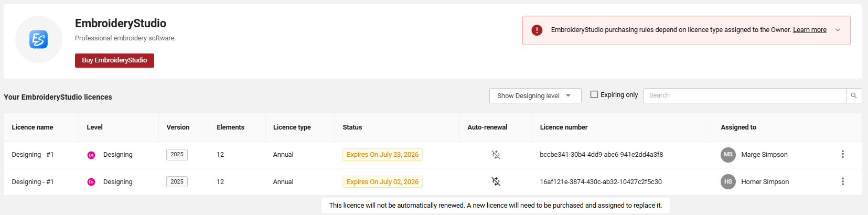The width and height of the screenshot is (868, 215).
Task: Click the HS avatar for Homer Simpson
Action: point(728,181)
